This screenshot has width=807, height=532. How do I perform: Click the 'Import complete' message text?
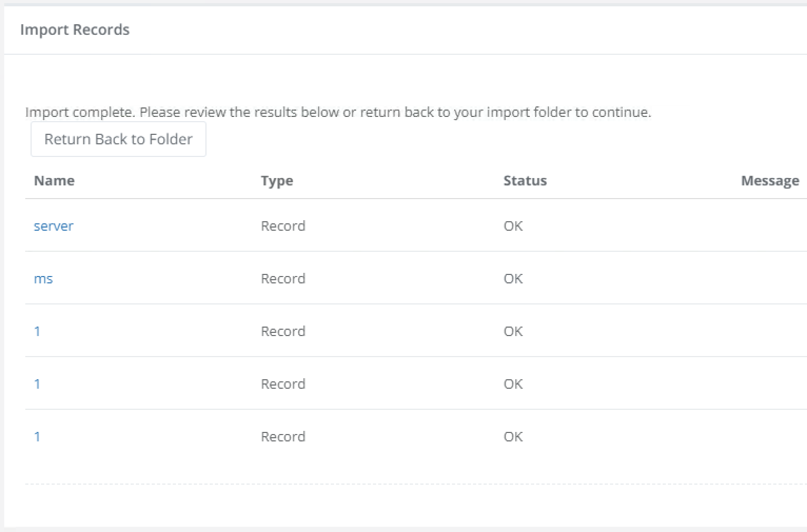tap(338, 112)
